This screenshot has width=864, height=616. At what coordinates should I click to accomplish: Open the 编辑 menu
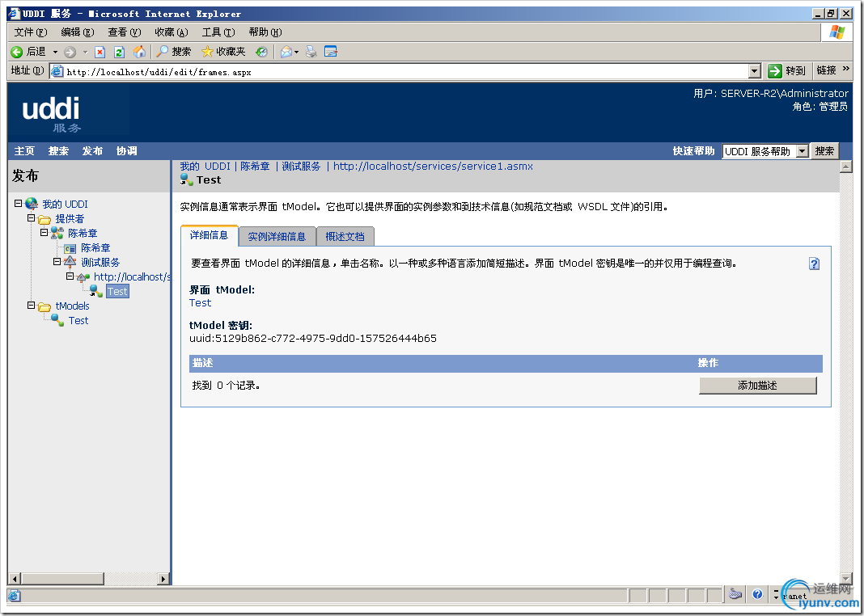pos(78,32)
